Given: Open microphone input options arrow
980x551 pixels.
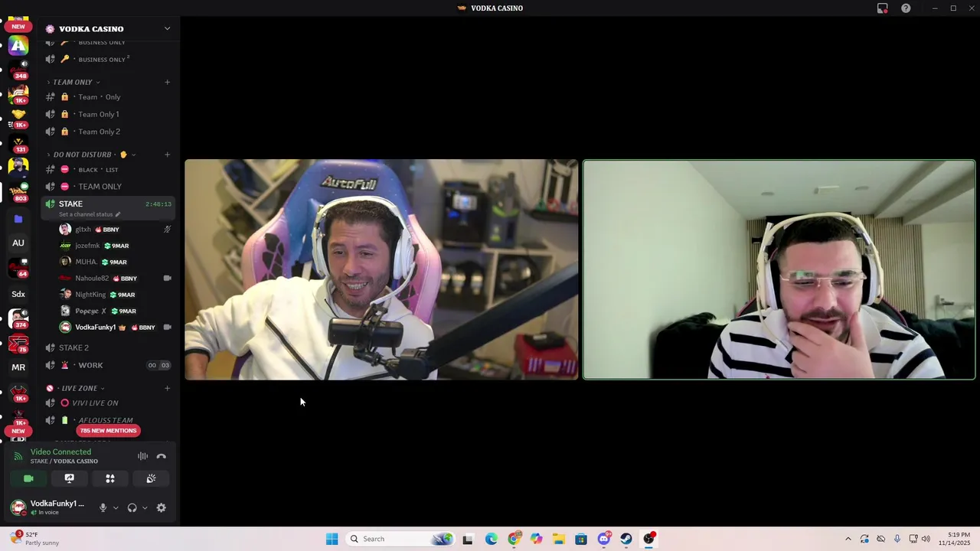Looking at the screenshot, I should 116,507.
